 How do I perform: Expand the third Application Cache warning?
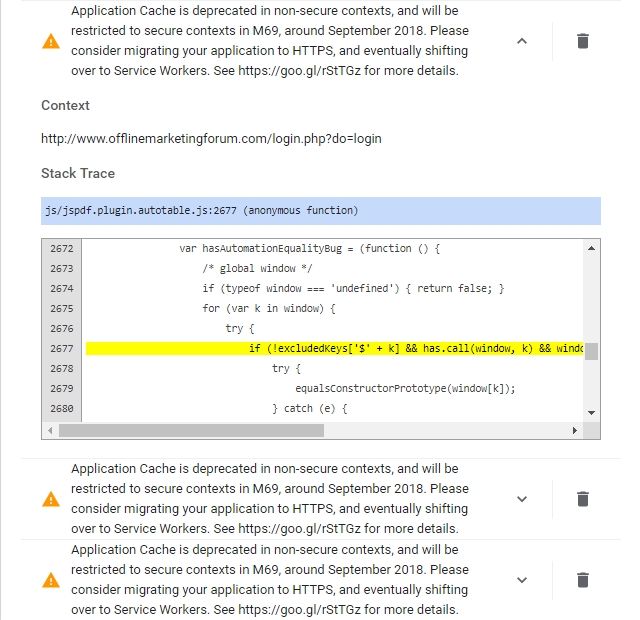tap(522, 580)
